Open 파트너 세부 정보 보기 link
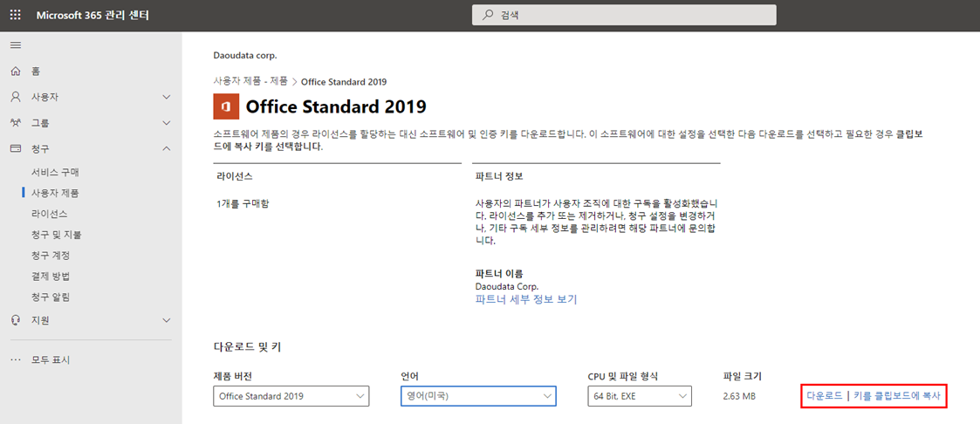Image resolution: width=980 pixels, height=424 pixels. pos(526,299)
